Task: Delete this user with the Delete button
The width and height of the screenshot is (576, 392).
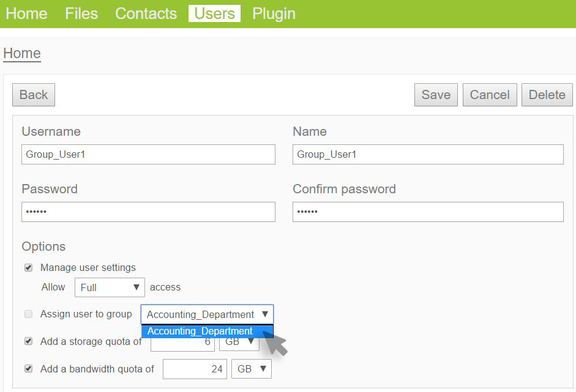Action: point(547,95)
